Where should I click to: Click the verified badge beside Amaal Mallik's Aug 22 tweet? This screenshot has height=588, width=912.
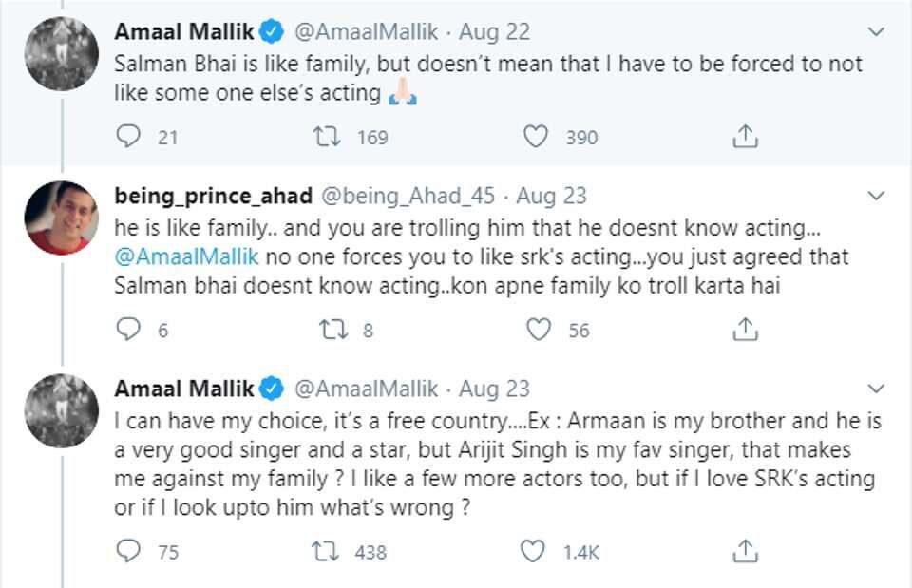[x=272, y=30]
